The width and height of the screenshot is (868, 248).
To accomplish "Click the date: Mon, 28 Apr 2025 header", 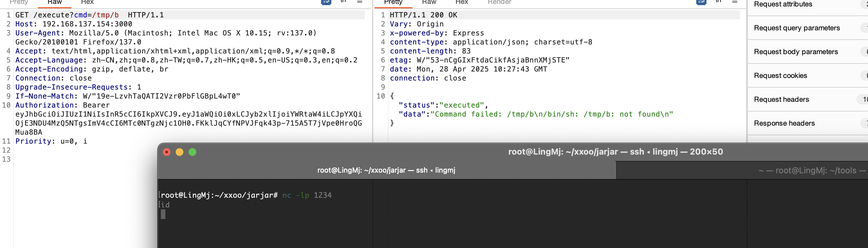I will tap(468, 69).
